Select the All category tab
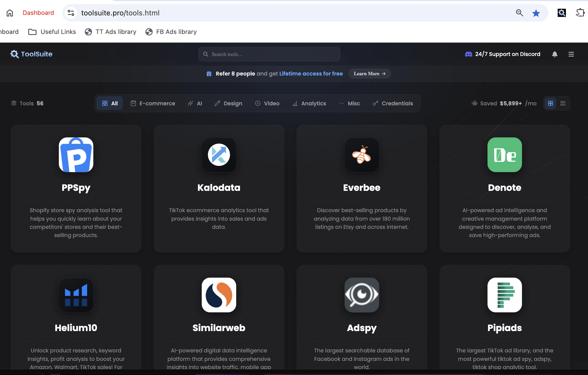 [x=110, y=103]
